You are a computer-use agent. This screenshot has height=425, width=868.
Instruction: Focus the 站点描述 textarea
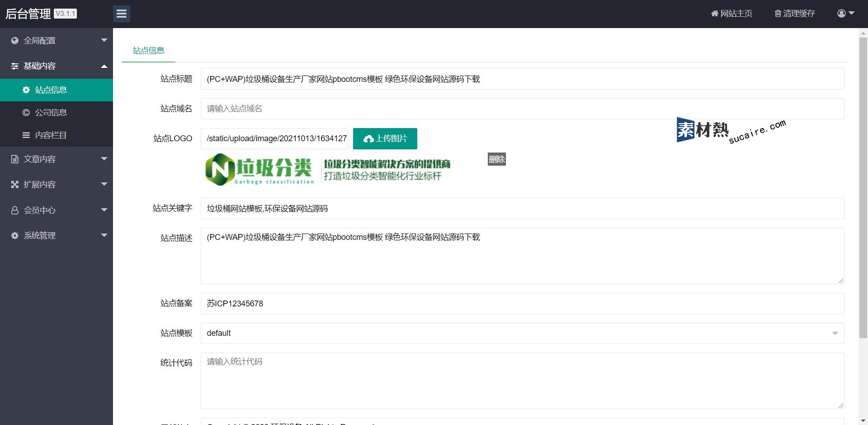pos(522,256)
